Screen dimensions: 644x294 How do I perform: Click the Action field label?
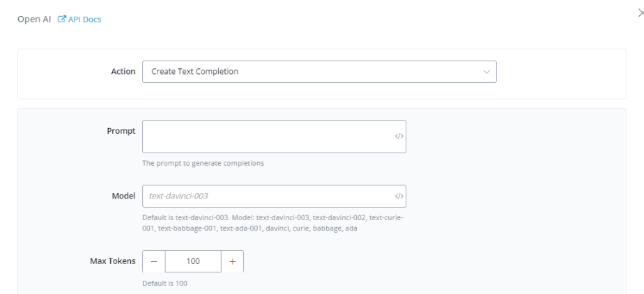pos(124,71)
